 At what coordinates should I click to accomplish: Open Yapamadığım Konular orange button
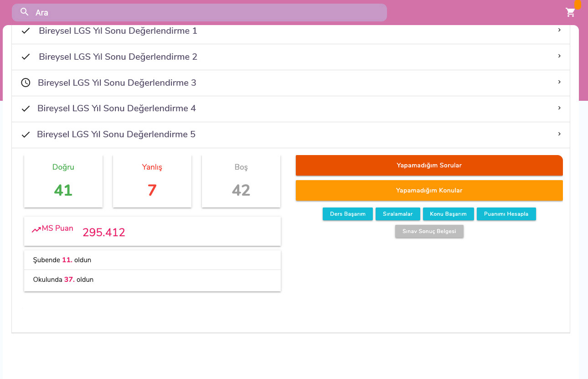[x=429, y=191]
